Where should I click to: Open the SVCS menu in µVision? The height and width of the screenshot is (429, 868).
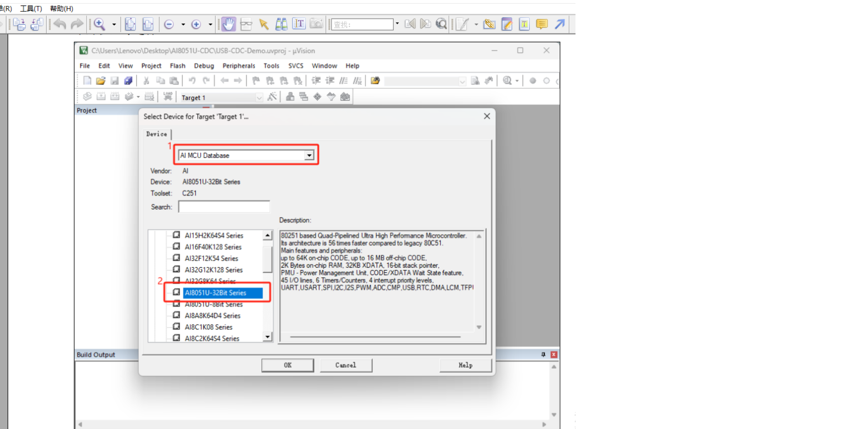pyautogui.click(x=296, y=66)
